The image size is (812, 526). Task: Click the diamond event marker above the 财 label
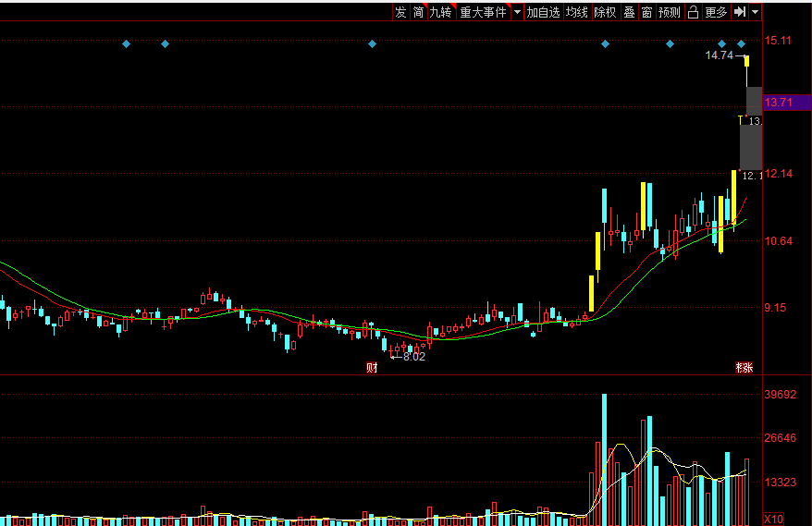pyautogui.click(x=372, y=44)
